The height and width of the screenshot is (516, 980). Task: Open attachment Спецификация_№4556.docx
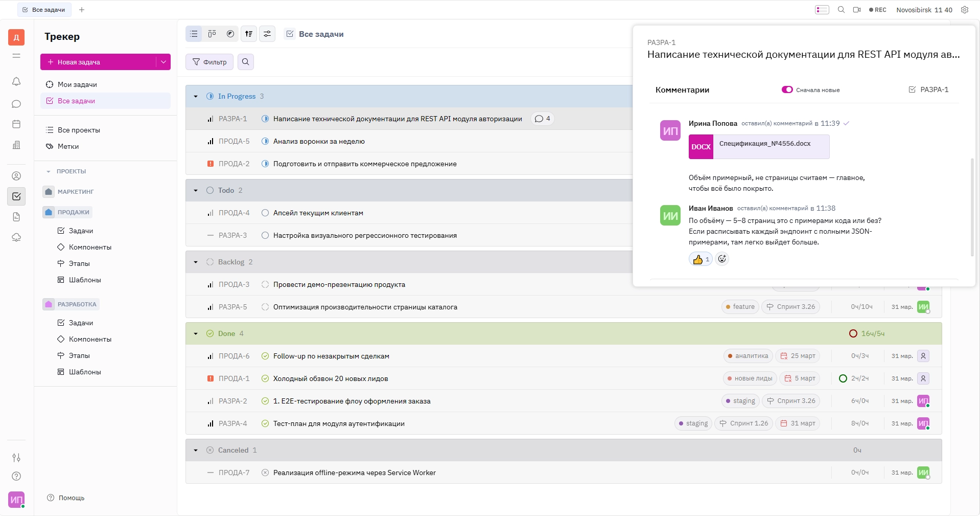(759, 147)
